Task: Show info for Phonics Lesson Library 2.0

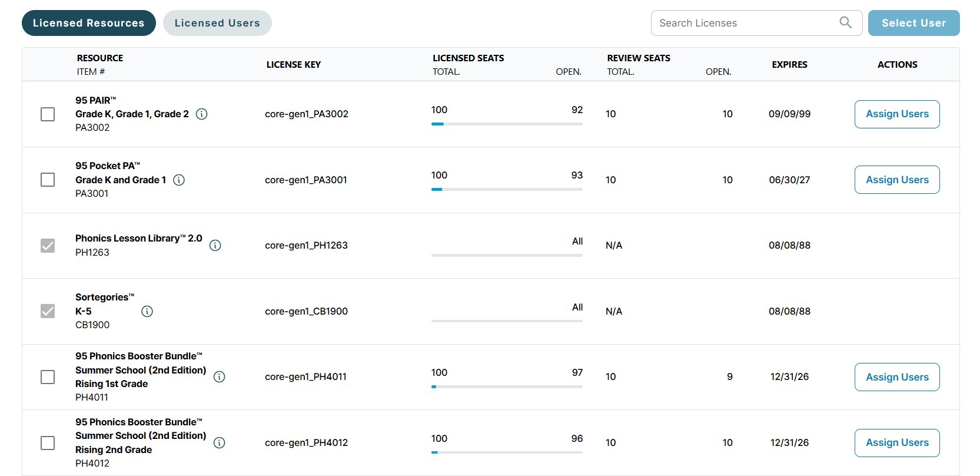Action: [x=215, y=245]
